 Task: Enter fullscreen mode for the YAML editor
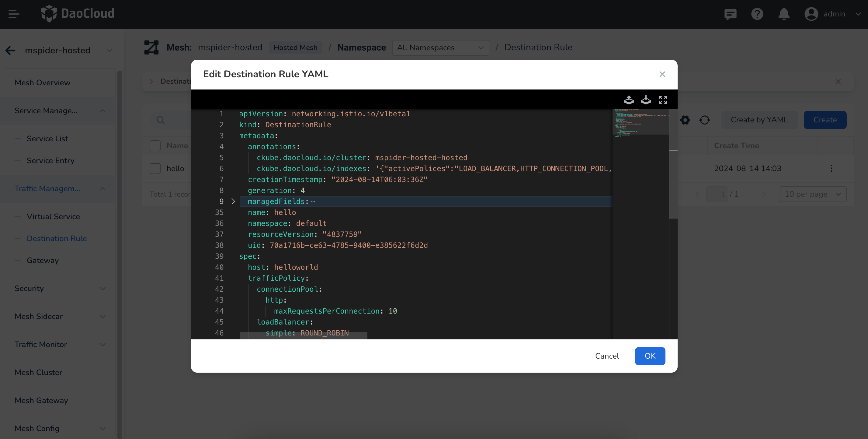coord(663,100)
